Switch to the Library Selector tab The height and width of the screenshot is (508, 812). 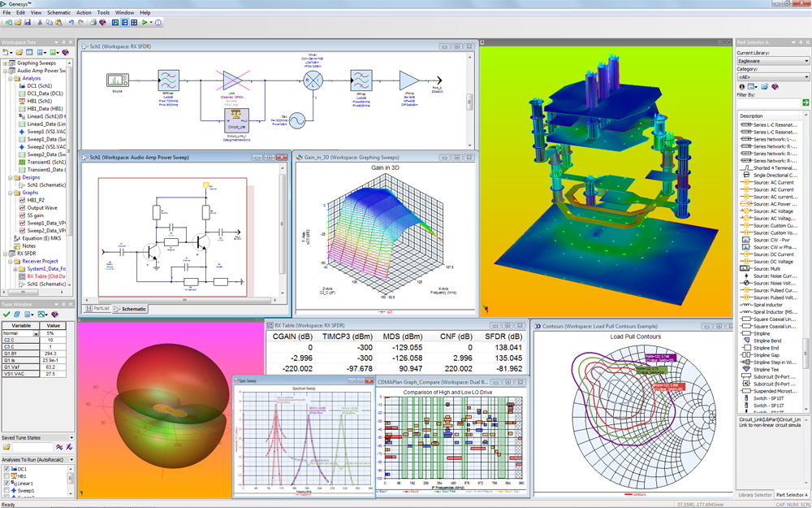click(x=754, y=495)
